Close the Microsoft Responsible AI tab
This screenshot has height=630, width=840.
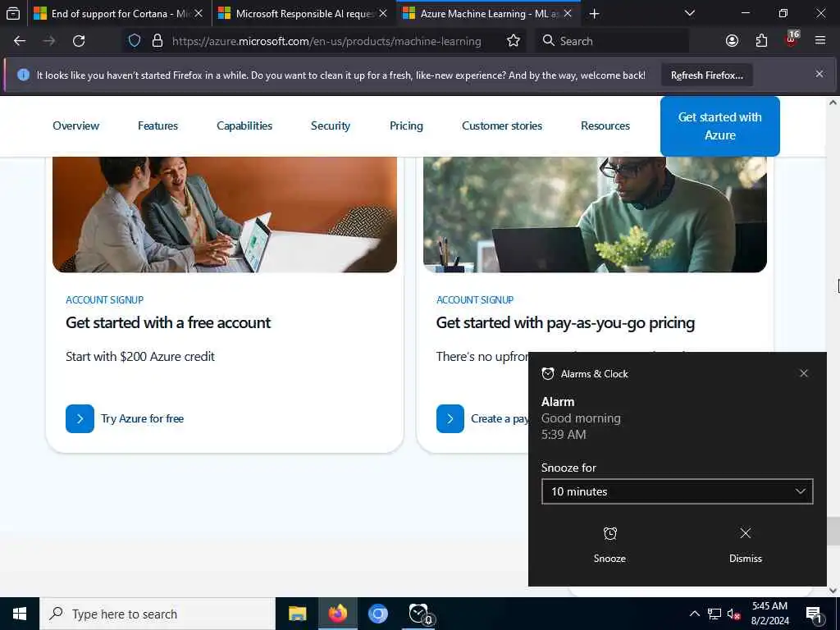(x=383, y=13)
